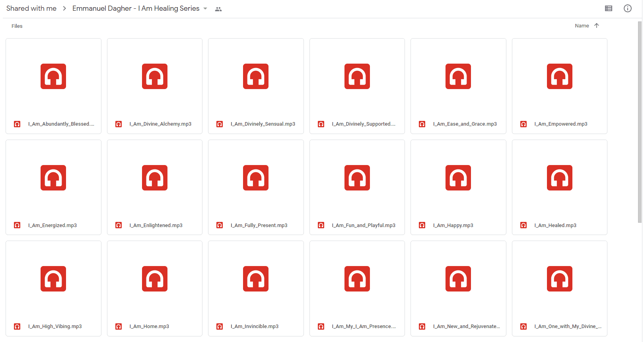
Task: Select file name I_Am_Invincible.mp3
Action: (255, 326)
